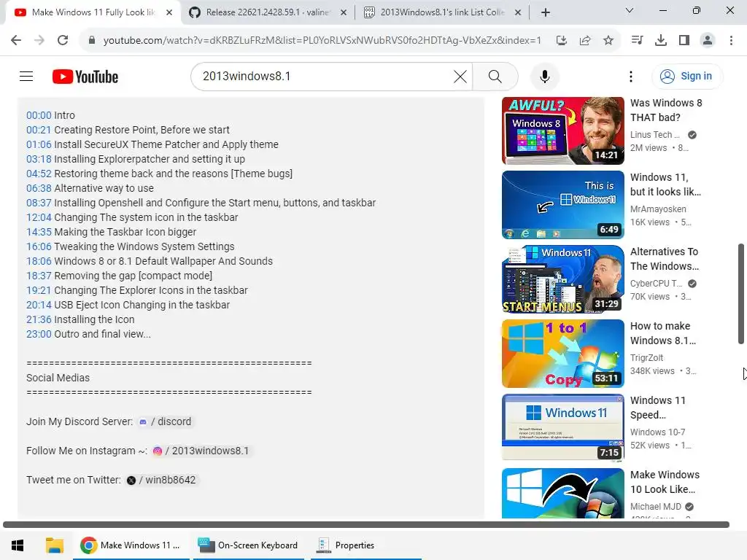Jump to timestamp 14:35
Viewport: 747px width, 560px height.
[39, 232]
